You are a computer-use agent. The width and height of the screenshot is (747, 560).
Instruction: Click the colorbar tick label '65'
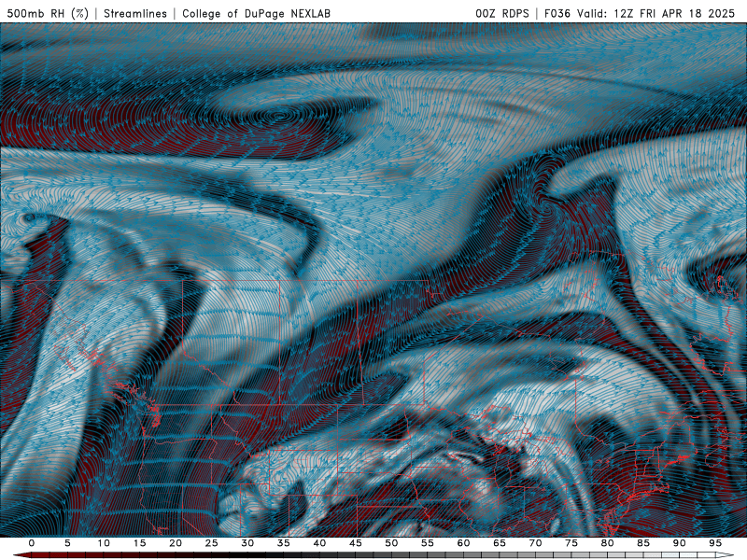pyautogui.click(x=500, y=543)
